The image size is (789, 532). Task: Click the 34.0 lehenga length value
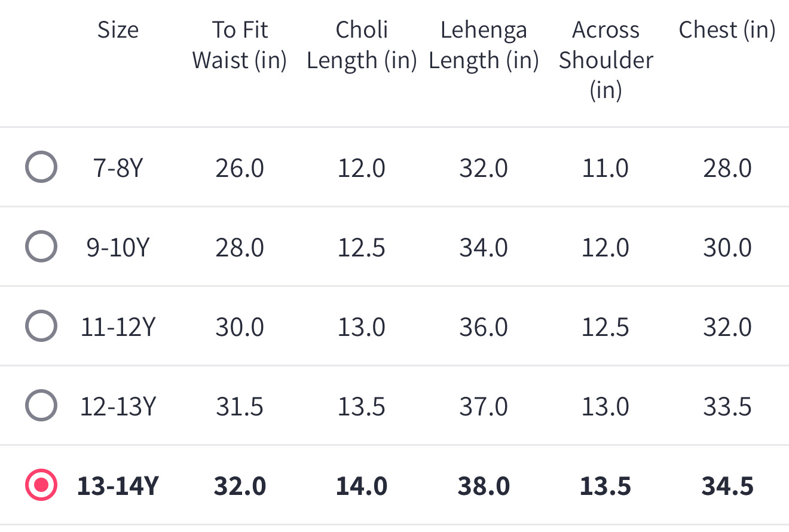click(x=484, y=247)
